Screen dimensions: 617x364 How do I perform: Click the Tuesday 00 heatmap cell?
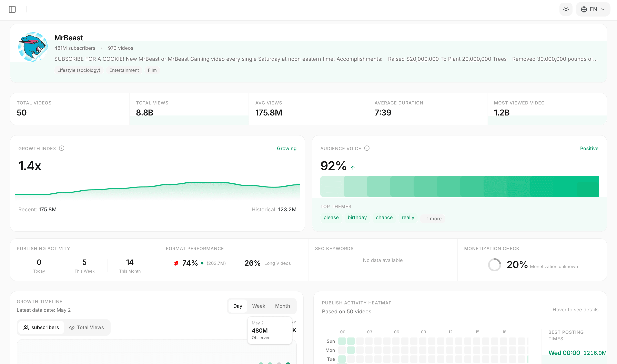pyautogui.click(x=342, y=359)
